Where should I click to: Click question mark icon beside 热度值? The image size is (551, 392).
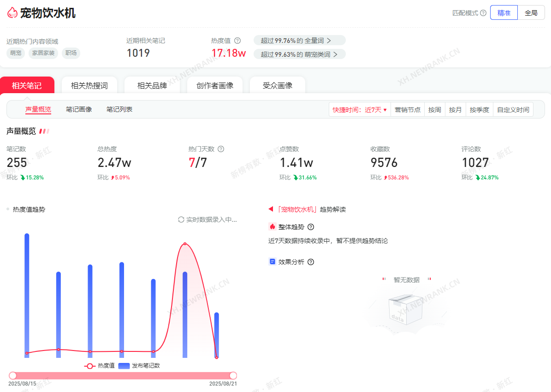237,41
